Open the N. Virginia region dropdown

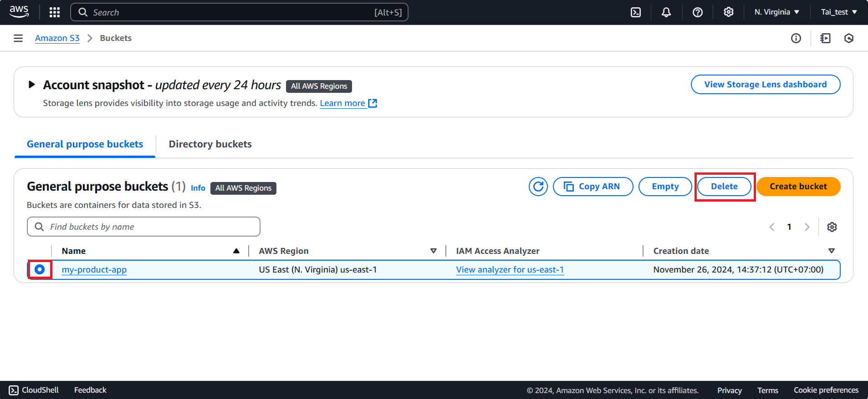pos(777,12)
